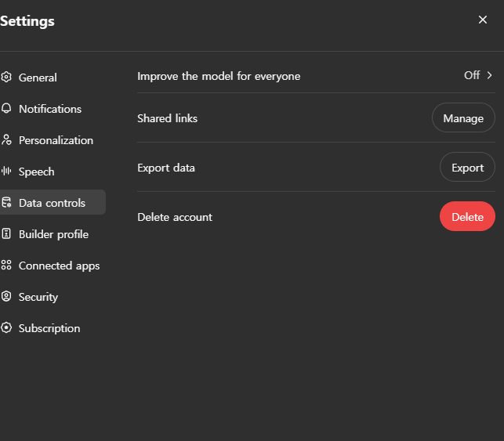
Task: Click the Notifications bell icon
Action: [x=6, y=109]
